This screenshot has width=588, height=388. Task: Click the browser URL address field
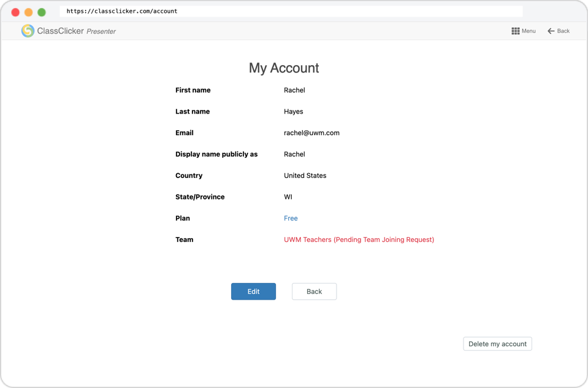click(x=291, y=11)
